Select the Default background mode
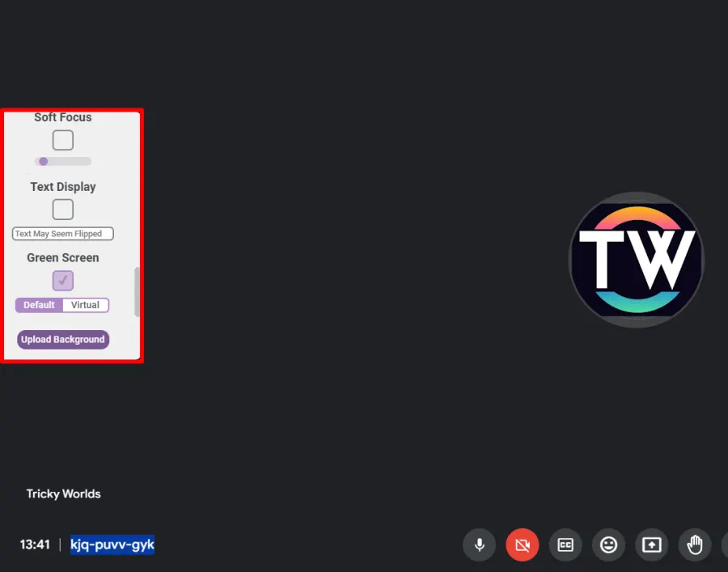Viewport: 728px width, 572px height. click(x=38, y=305)
